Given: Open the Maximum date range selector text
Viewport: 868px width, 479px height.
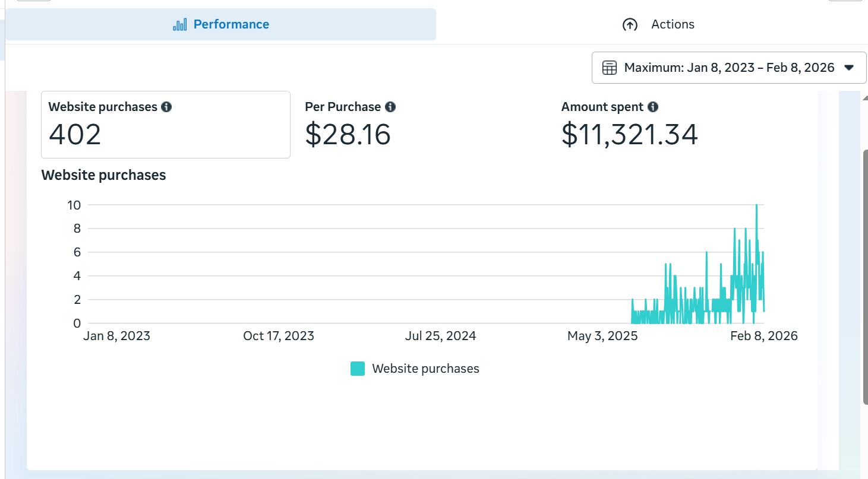Looking at the screenshot, I should tap(729, 68).
